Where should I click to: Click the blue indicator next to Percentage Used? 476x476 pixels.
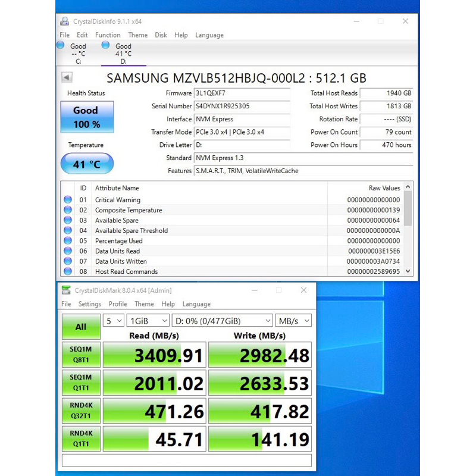tap(67, 240)
